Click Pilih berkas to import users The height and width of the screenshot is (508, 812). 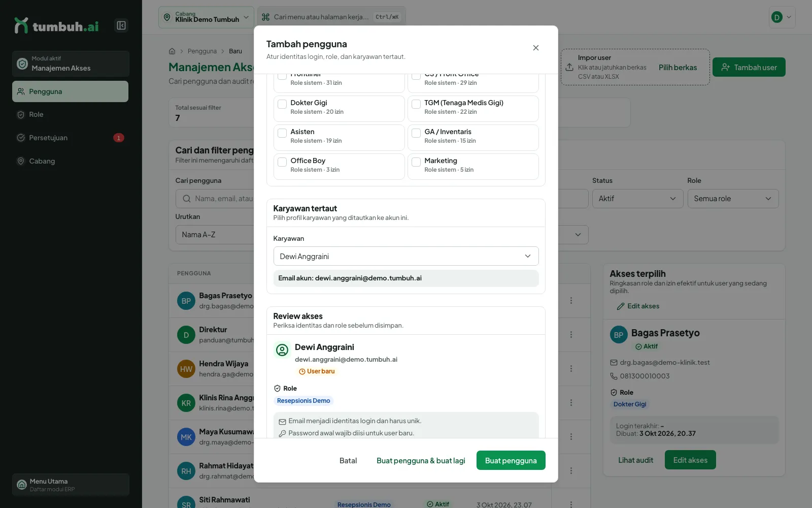(x=678, y=67)
